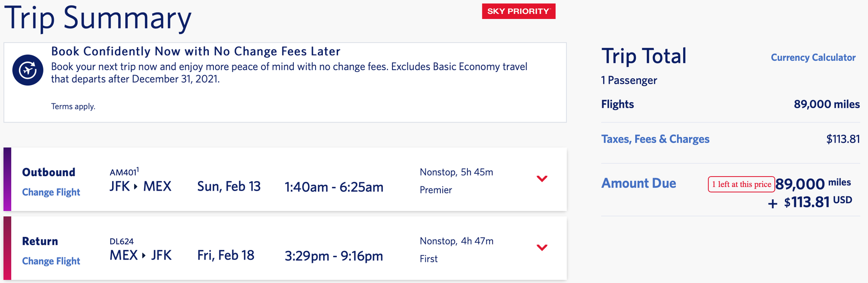The image size is (868, 283).
Task: Open the Currency Calculator
Action: [813, 58]
